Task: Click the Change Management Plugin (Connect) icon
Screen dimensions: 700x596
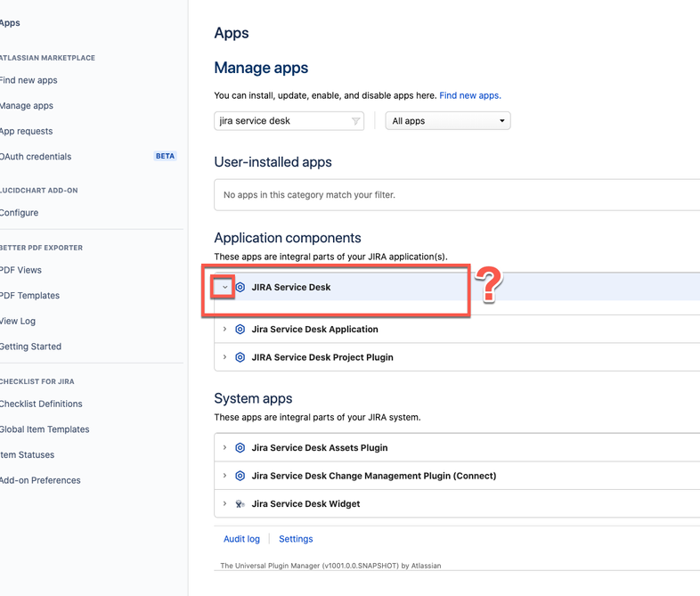Action: (x=240, y=476)
